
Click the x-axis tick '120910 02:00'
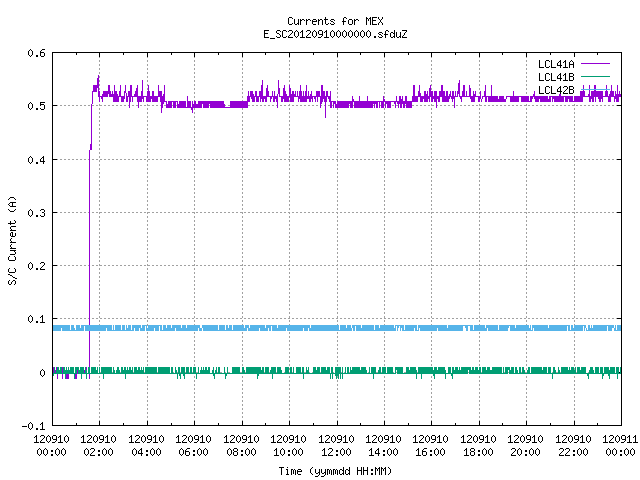98,446
